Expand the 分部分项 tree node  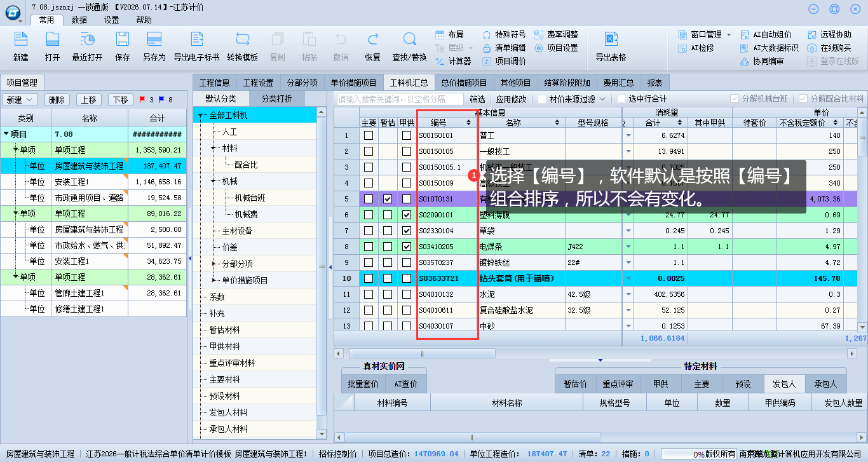tap(214, 263)
